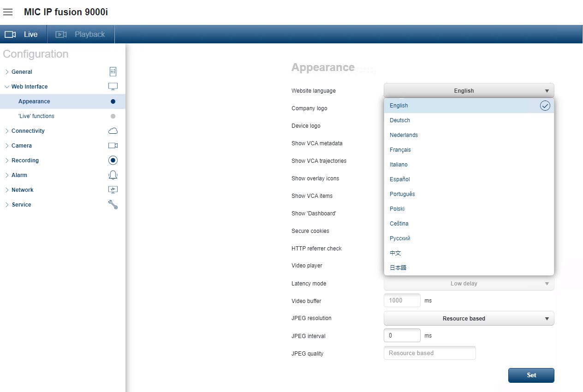Select 中文 from language list
This screenshot has height=392, width=583.
469,253
